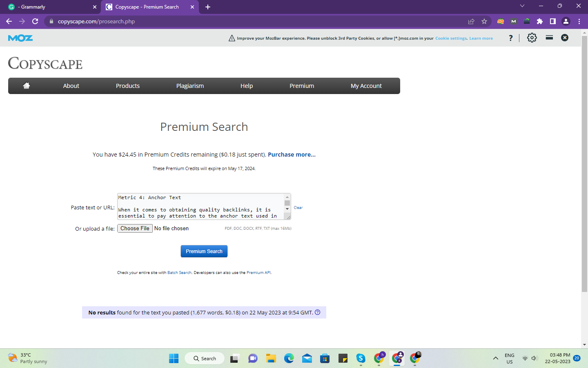
Task: Open the date and time panel
Action: 557,358
